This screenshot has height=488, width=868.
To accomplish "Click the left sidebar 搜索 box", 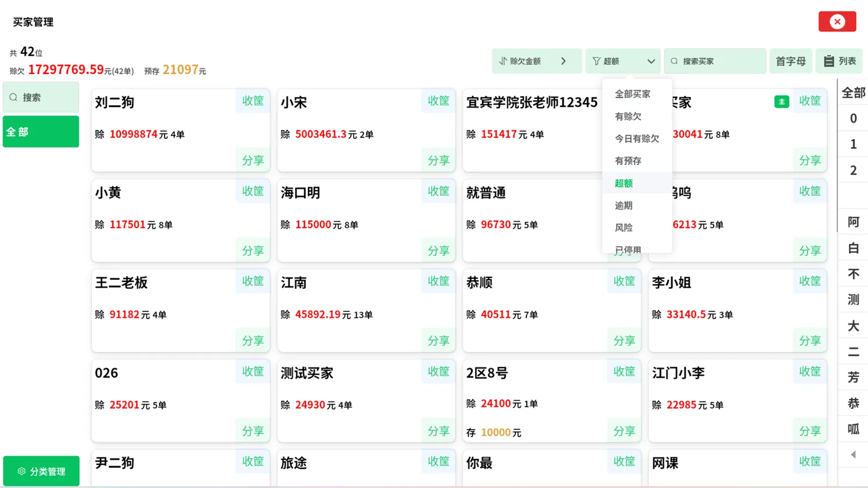I will point(41,97).
